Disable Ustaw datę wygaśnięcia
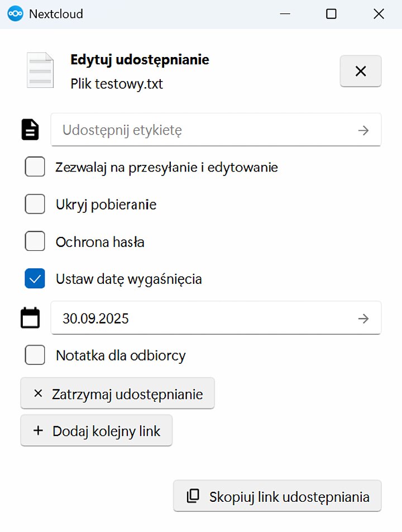 [35, 278]
